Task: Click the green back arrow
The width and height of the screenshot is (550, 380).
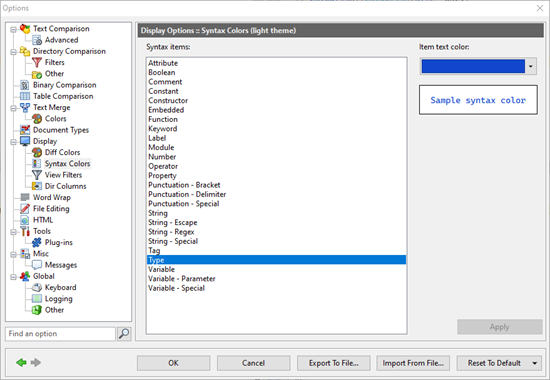Action: coord(21,362)
